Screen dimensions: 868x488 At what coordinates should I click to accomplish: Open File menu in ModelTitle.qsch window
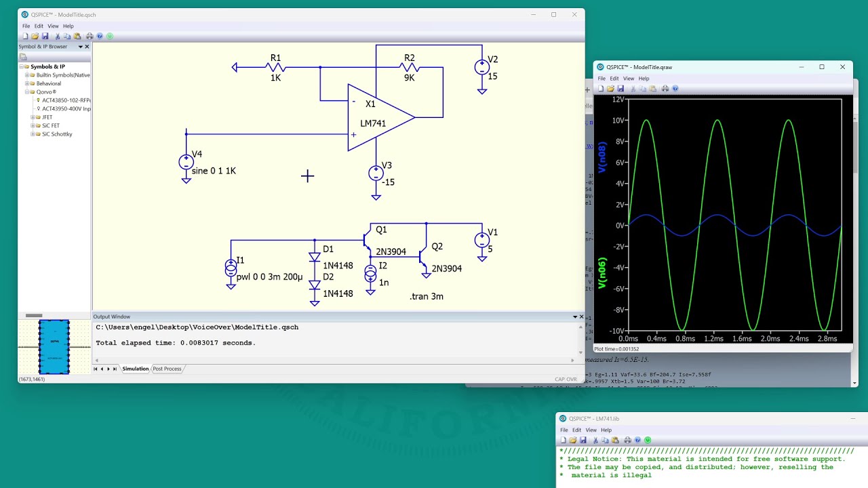coord(26,26)
